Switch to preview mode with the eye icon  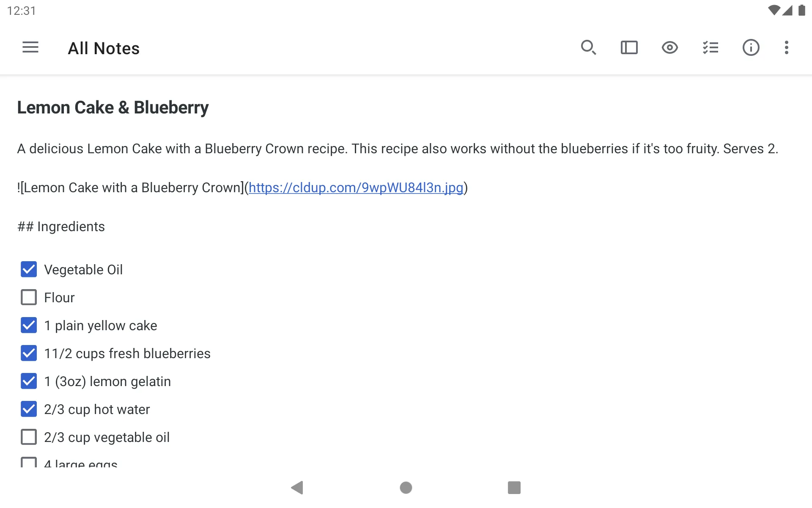tap(669, 48)
